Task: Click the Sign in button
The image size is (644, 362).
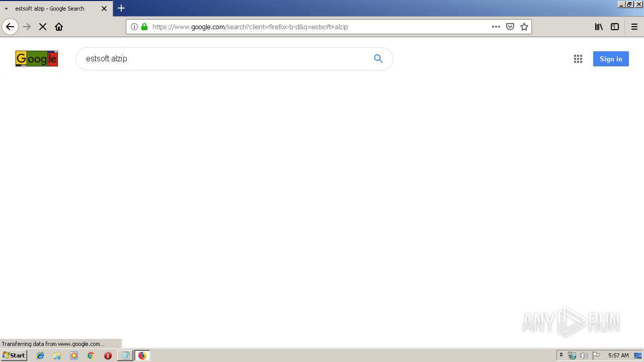Action: 611,59
